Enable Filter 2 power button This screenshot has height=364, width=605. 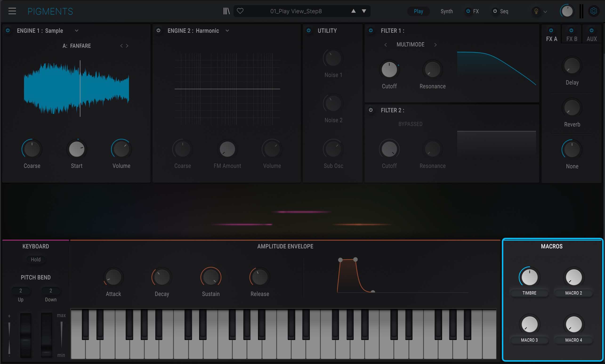(x=371, y=110)
